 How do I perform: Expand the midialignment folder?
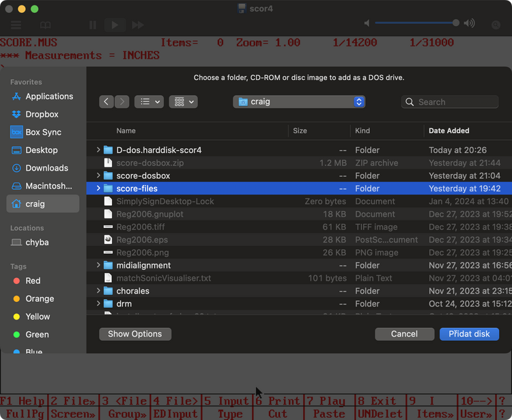(98, 265)
